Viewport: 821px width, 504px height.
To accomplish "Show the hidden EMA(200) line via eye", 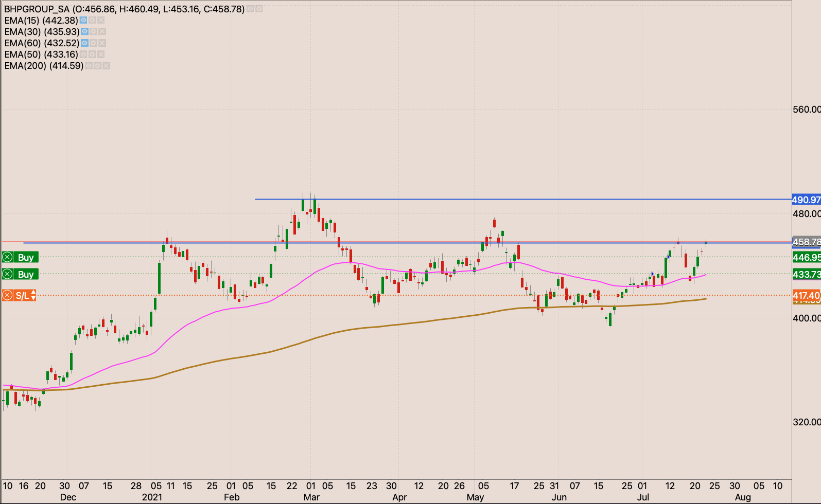I will (x=89, y=66).
